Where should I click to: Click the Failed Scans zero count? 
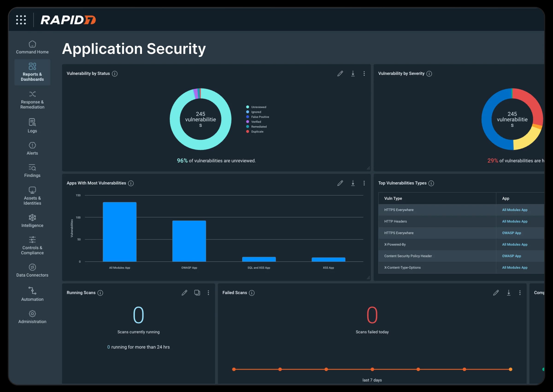click(372, 315)
